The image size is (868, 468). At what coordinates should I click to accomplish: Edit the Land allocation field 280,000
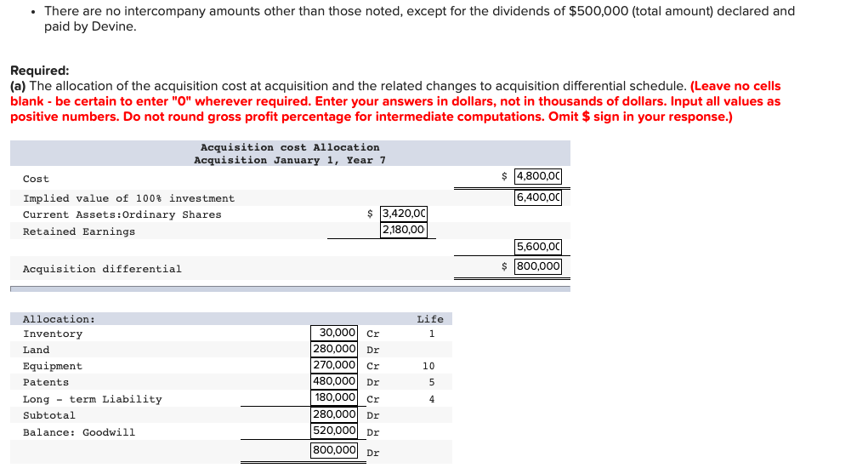[334, 348]
